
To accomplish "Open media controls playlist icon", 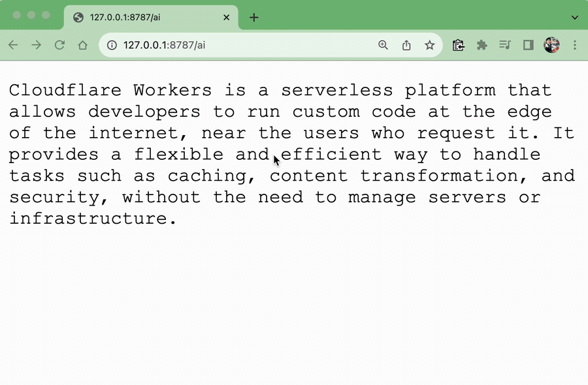I will pyautogui.click(x=505, y=45).
